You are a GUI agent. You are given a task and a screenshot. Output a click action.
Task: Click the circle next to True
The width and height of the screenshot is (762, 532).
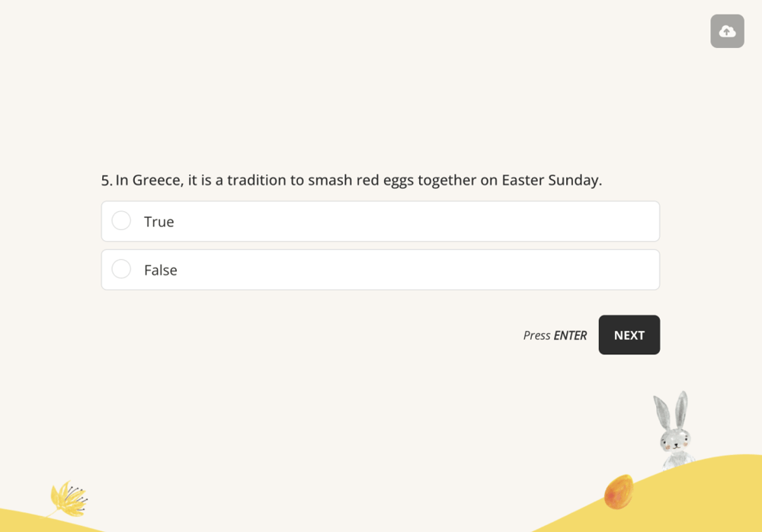tap(121, 220)
